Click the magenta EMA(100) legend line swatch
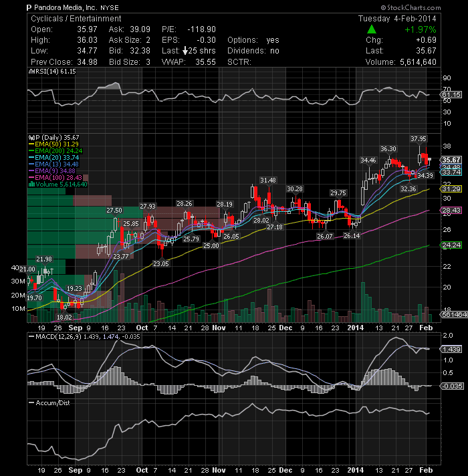Screen dimensions: 468x476 pos(31,178)
